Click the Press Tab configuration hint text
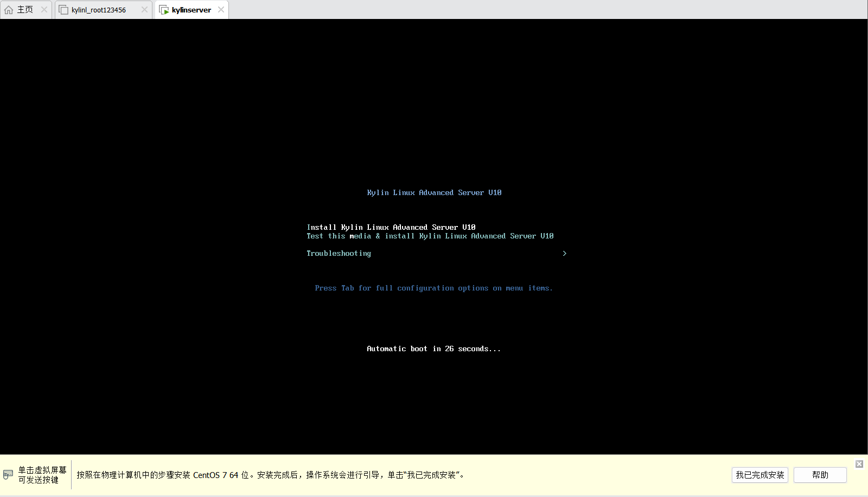 click(434, 288)
